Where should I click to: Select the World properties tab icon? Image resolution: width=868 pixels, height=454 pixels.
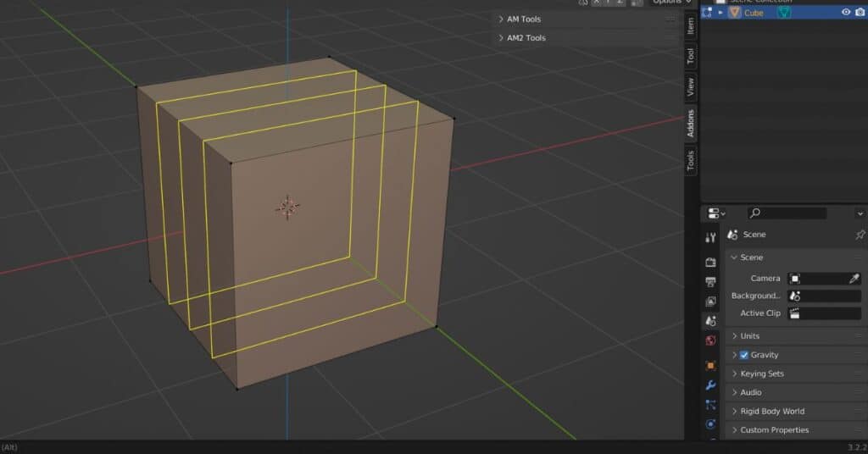[x=710, y=340]
